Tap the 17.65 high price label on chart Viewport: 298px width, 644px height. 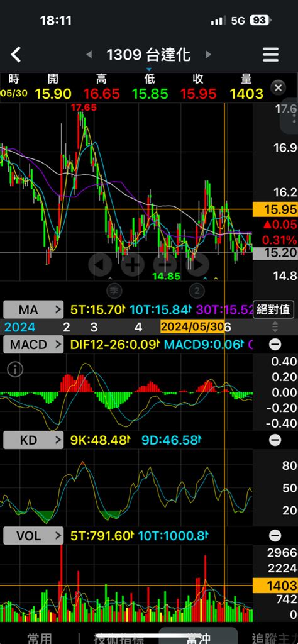[x=84, y=108]
